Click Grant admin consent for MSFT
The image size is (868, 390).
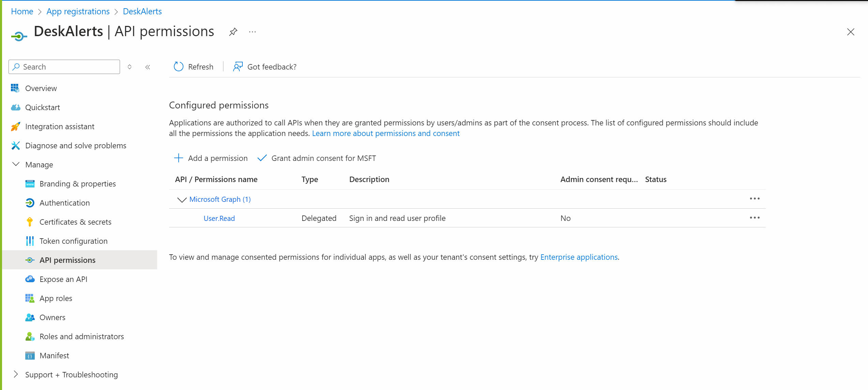pos(317,158)
